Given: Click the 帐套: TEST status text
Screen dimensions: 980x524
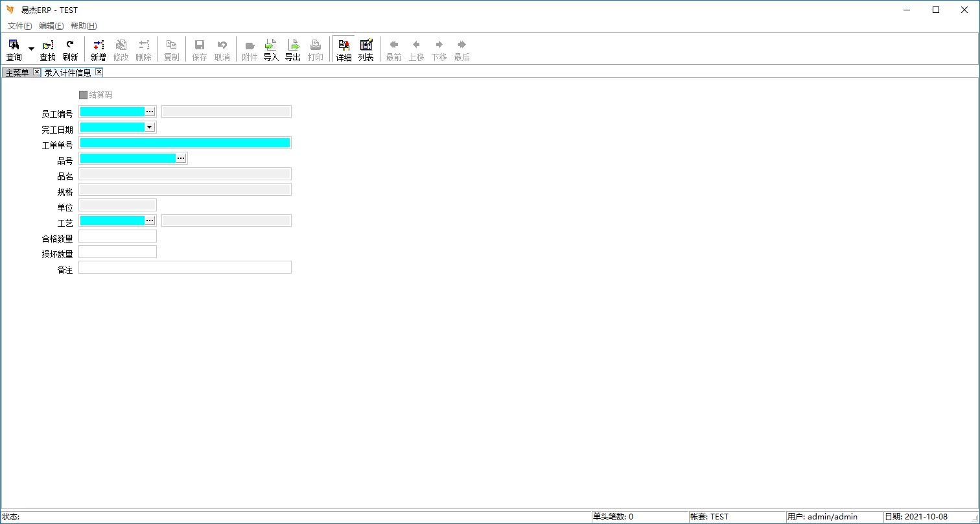Looking at the screenshot, I should pyautogui.click(x=709, y=517).
